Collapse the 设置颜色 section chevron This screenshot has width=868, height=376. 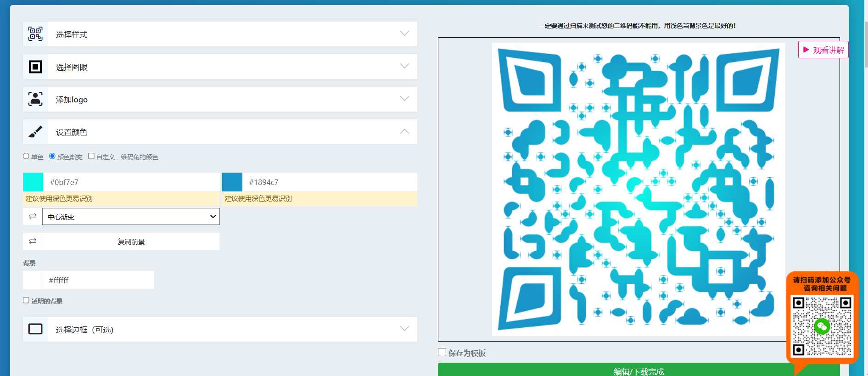tap(404, 131)
